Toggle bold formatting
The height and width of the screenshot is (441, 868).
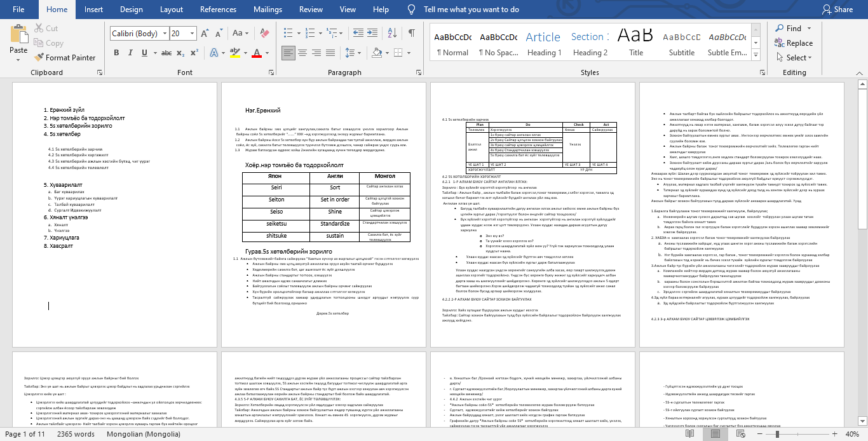(x=116, y=53)
